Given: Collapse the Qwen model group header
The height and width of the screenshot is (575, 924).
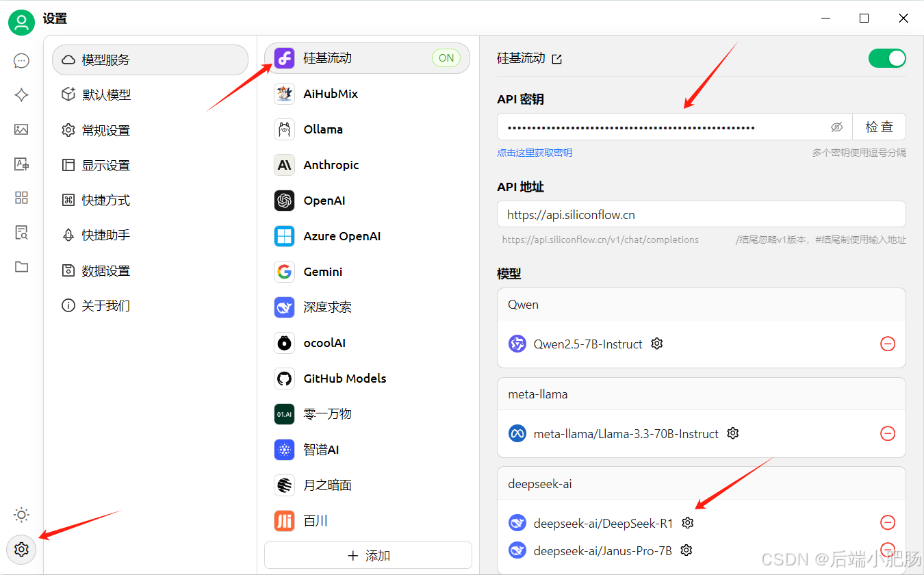Looking at the screenshot, I should (x=701, y=305).
